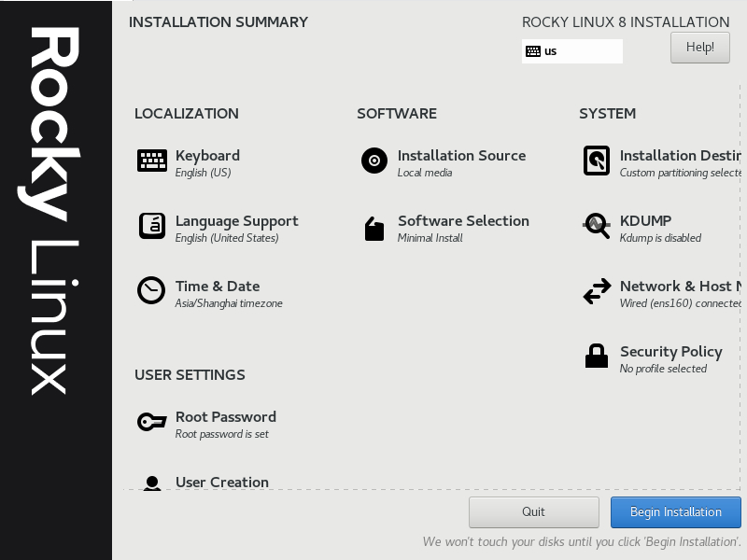Click the SYSTEM section heading

point(607,114)
